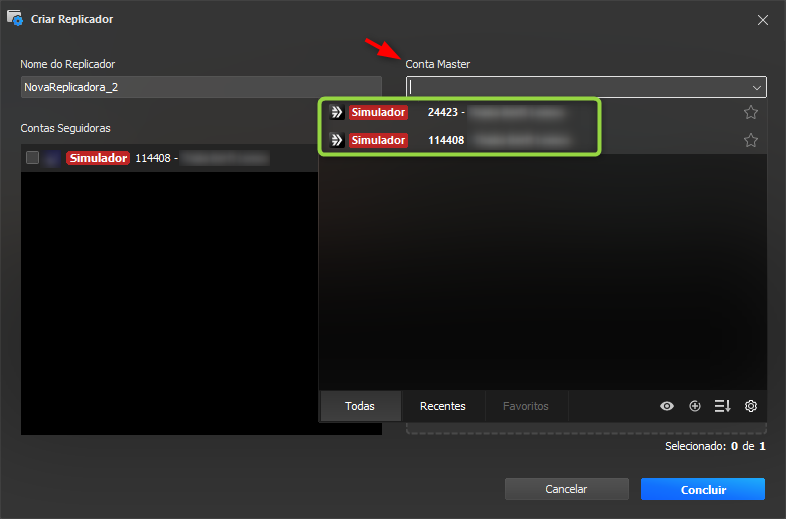
Task: Click the broker arrow icon of account 114408
Action: [337, 141]
